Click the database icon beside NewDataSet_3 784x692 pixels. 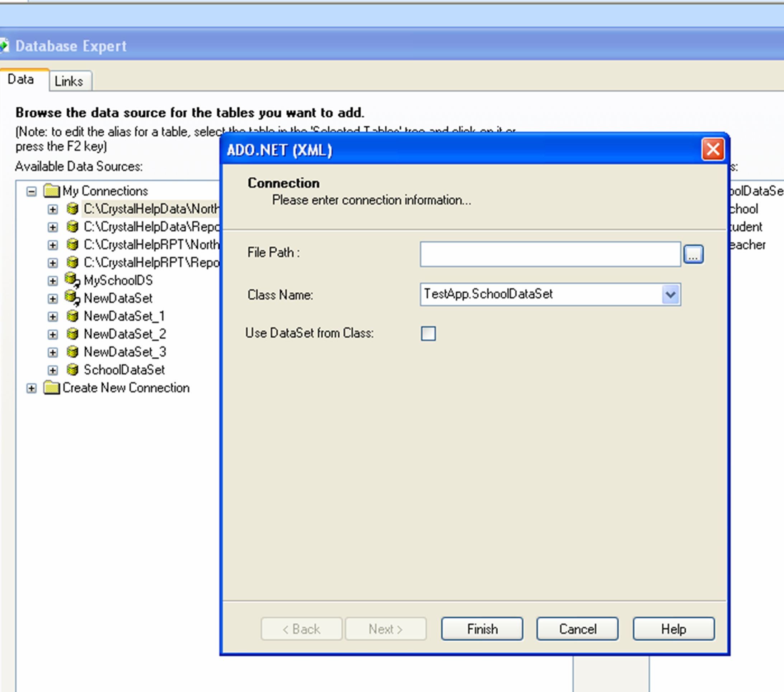[73, 352]
